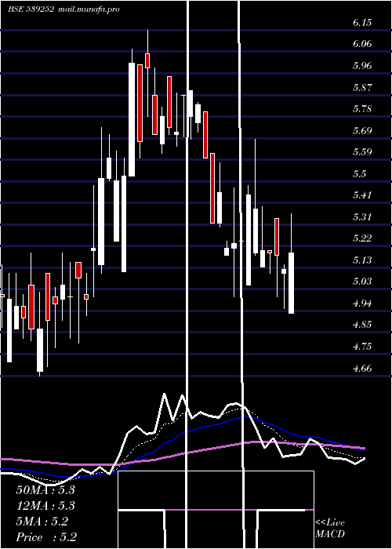Click the 5MA : 5.2 reading

click(x=42, y=522)
